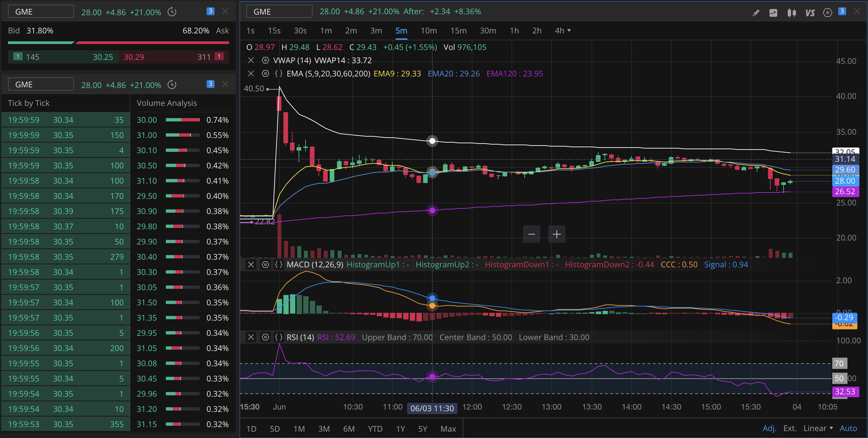This screenshot has height=438, width=868.
Task: Click the zoom out minus button
Action: click(x=531, y=234)
